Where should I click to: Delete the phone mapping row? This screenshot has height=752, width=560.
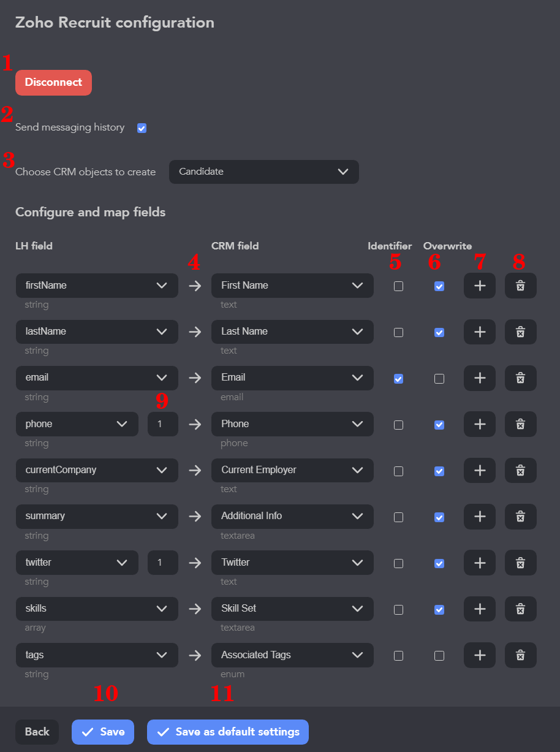tap(521, 424)
